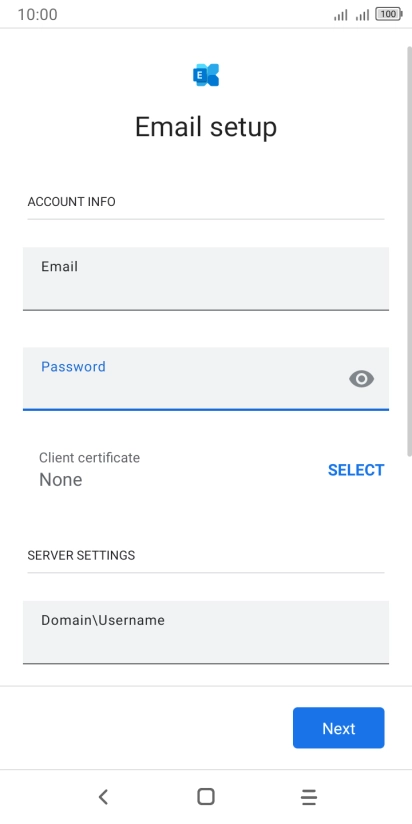
Task: Tap the first signal strength icon
Action: tap(341, 15)
